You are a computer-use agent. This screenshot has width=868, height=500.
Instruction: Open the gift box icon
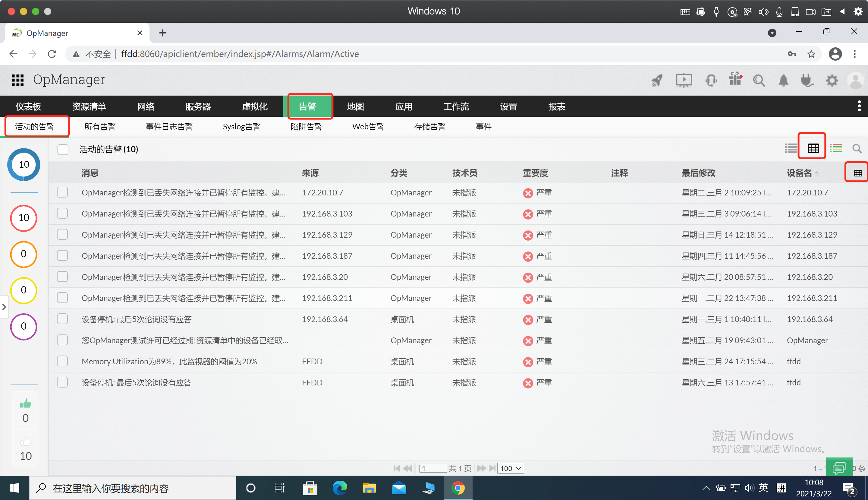pos(735,78)
